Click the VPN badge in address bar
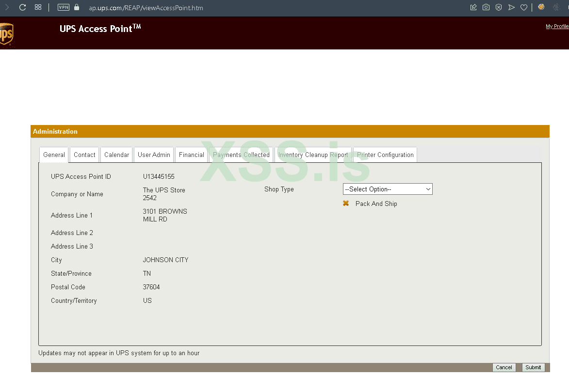Screen dimensions: 569x392 [64, 7]
